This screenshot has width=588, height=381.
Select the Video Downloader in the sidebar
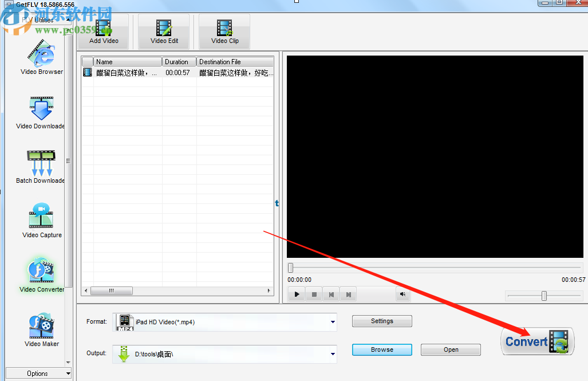coord(41,109)
